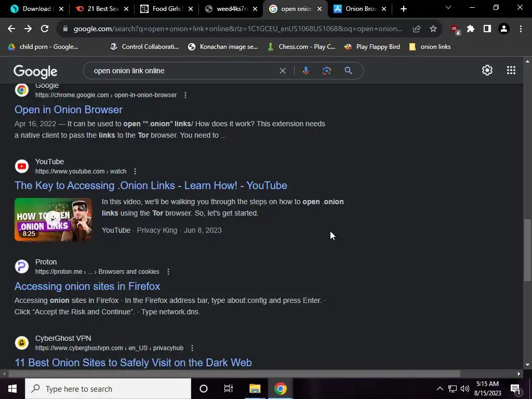Open options for the CyberGhost VPN result

(192, 348)
